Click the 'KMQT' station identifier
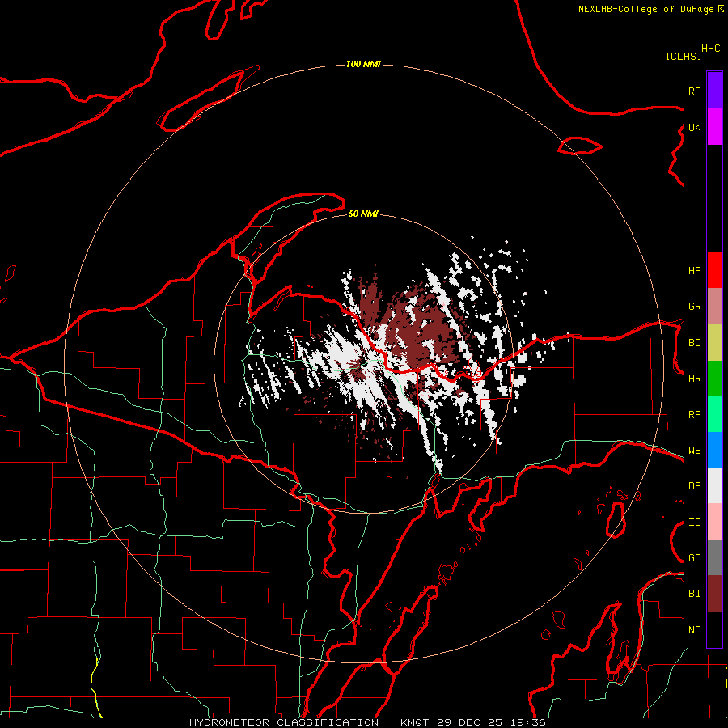 tap(415, 722)
